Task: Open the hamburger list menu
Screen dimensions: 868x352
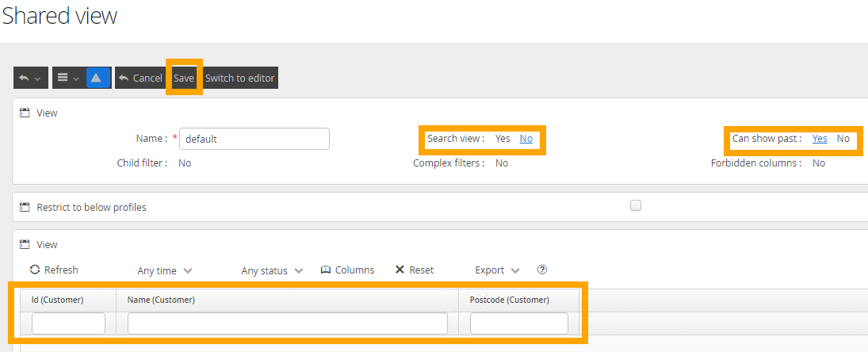Action: click(67, 78)
